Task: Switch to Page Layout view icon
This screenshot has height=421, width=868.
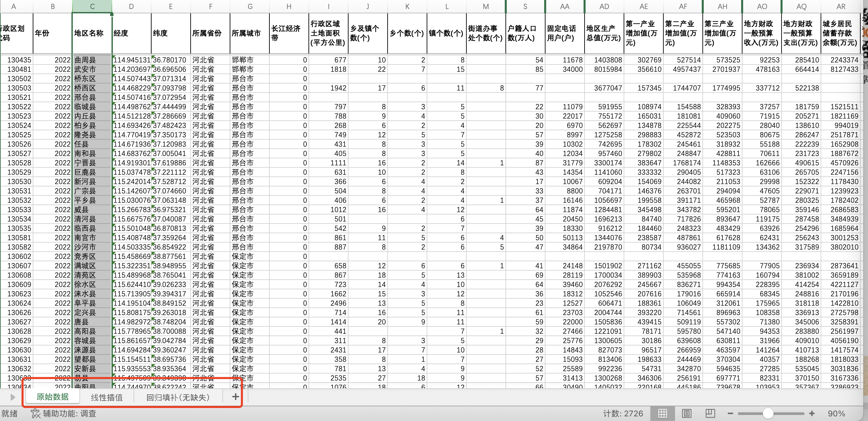Action: point(686,413)
